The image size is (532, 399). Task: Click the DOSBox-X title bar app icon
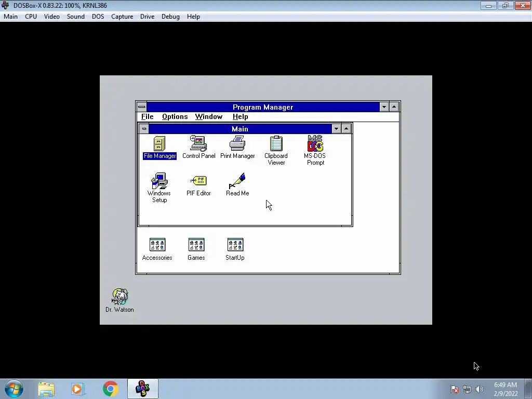[5, 5]
